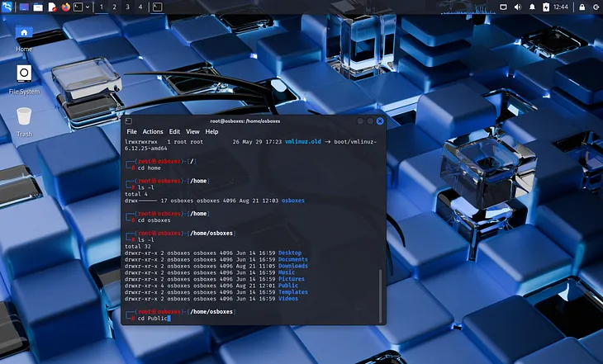Click the CPU graph panel monitor
The image size is (603, 364).
[x=468, y=7]
